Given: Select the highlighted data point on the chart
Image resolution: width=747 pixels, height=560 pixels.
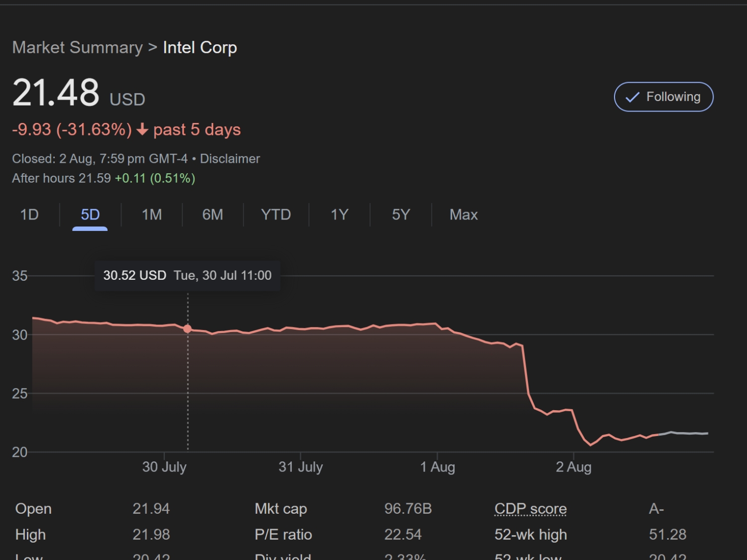Looking at the screenshot, I should tap(187, 328).
